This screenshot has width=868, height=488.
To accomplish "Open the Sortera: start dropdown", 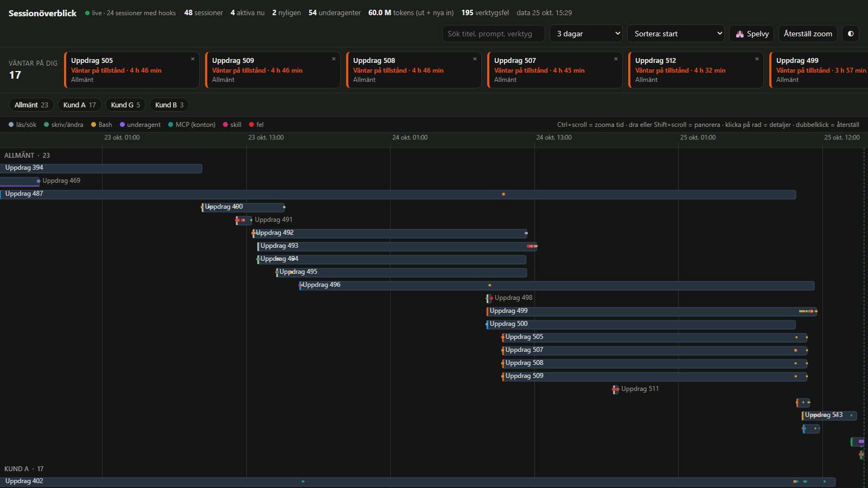I will 676,34.
